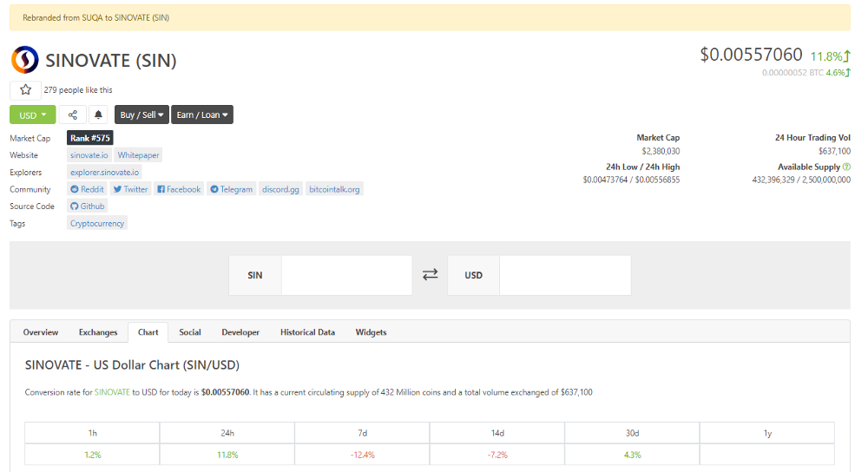The height and width of the screenshot is (472, 868).
Task: Select the Chart tab
Action: point(148,332)
